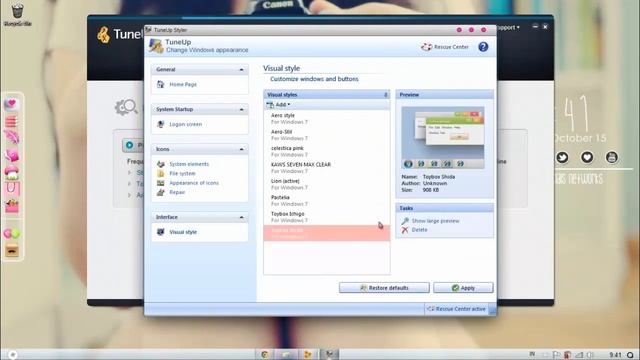Click Rescue Center active in status bar
The width and height of the screenshot is (640, 360).
point(456,309)
